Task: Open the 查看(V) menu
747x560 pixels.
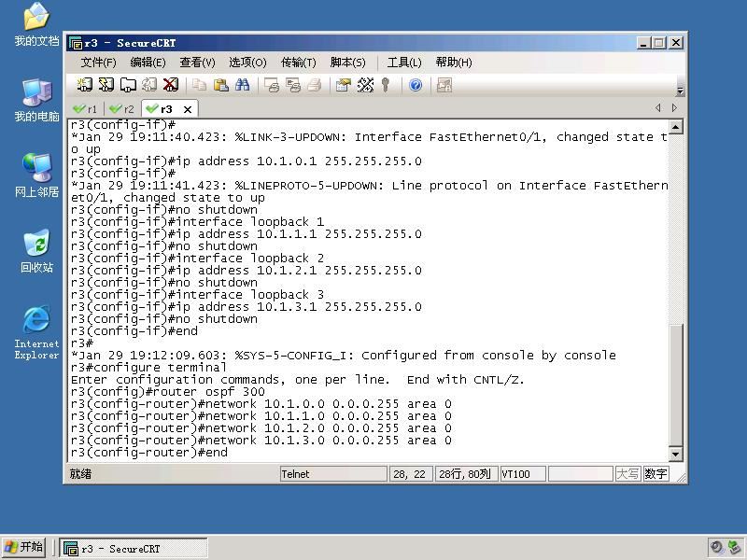Action: (197, 63)
